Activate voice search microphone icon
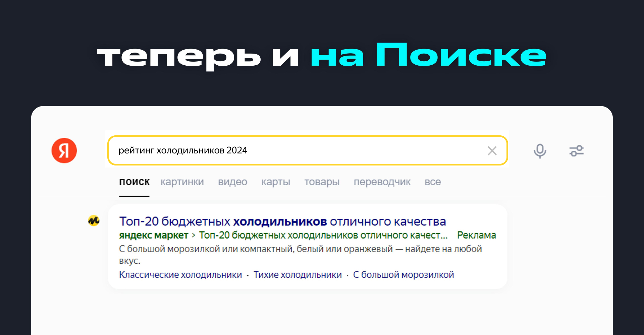644x335 pixels. point(540,151)
